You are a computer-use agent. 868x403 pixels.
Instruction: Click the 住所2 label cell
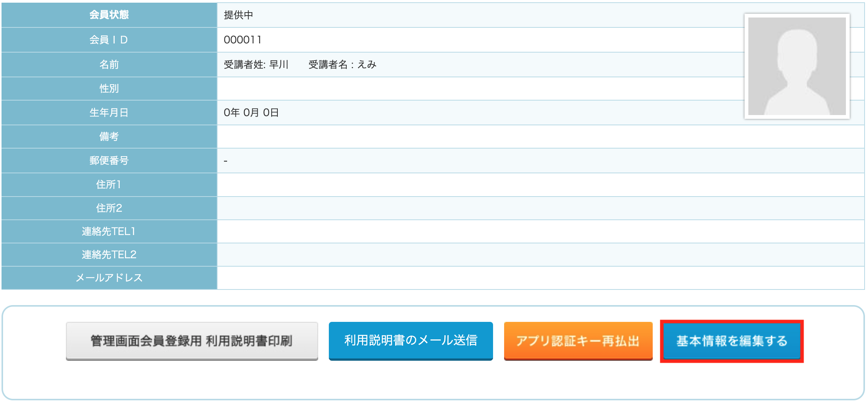click(109, 208)
